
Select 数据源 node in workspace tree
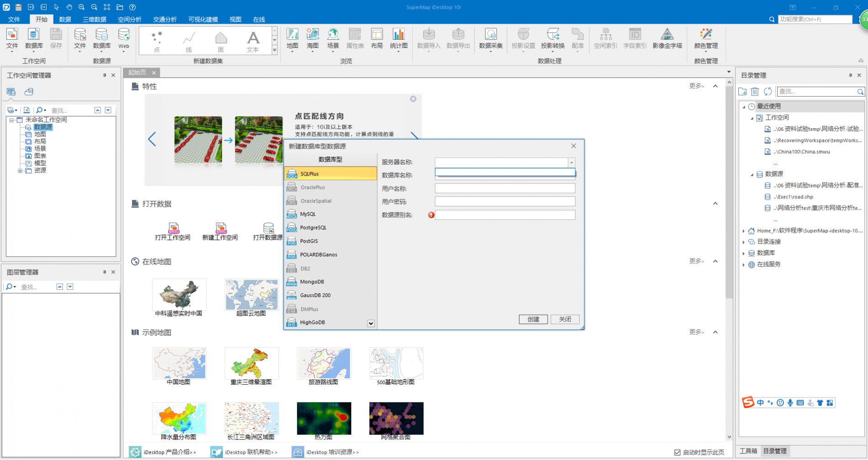point(43,127)
